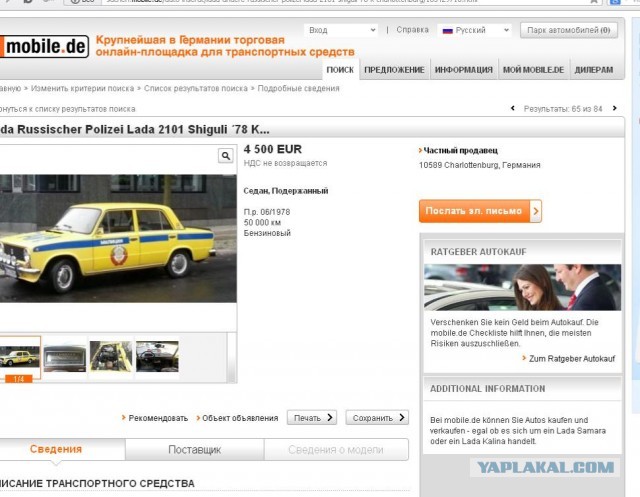The width and height of the screenshot is (640, 497).
Task: Open the Русский language dropdown
Action: 475,30
